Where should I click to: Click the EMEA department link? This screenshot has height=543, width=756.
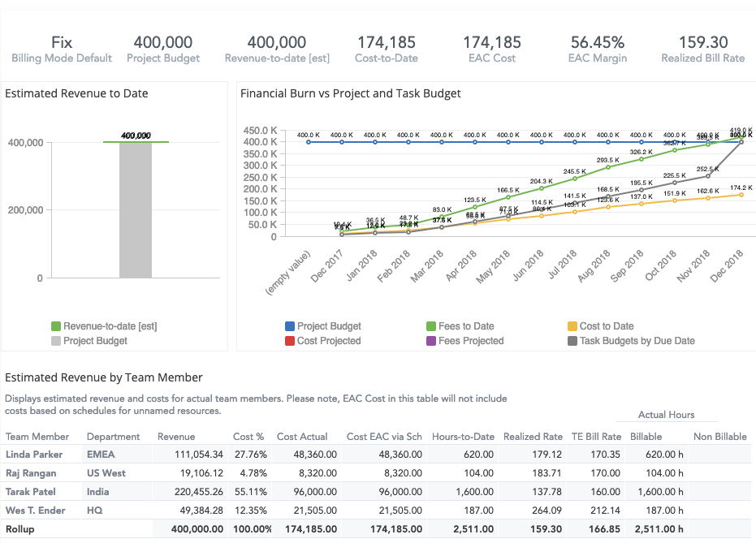tap(101, 455)
